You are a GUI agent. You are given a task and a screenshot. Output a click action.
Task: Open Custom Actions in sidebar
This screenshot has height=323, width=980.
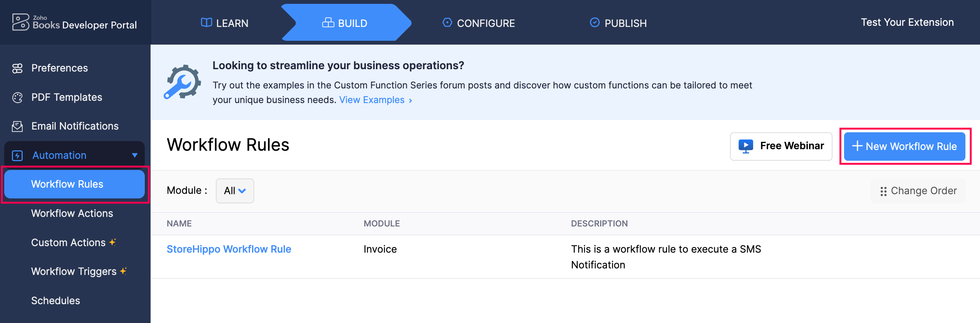68,243
